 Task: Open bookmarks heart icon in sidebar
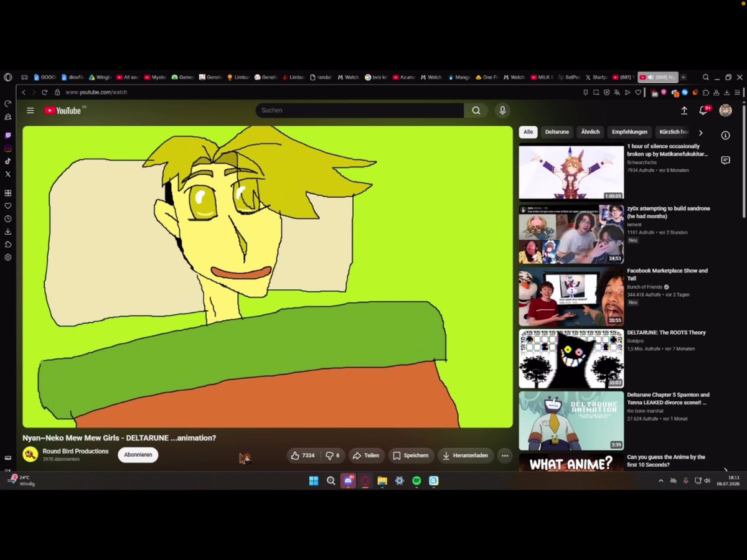pos(8,206)
